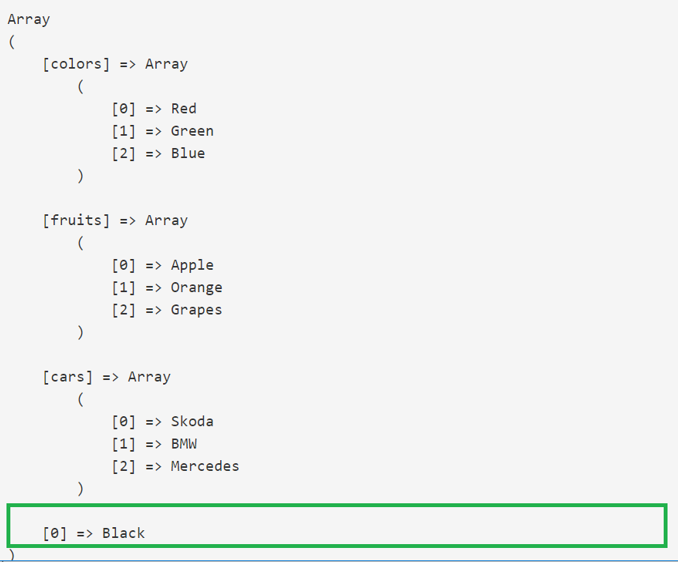This screenshot has width=678, height=562.
Task: Click the top-level "Array" word on first line
Action: click(28, 19)
